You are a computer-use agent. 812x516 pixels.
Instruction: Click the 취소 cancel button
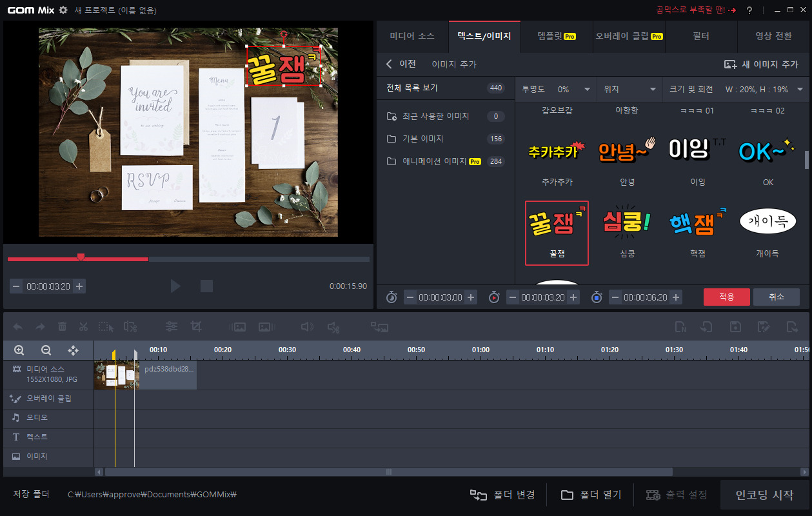[777, 297]
